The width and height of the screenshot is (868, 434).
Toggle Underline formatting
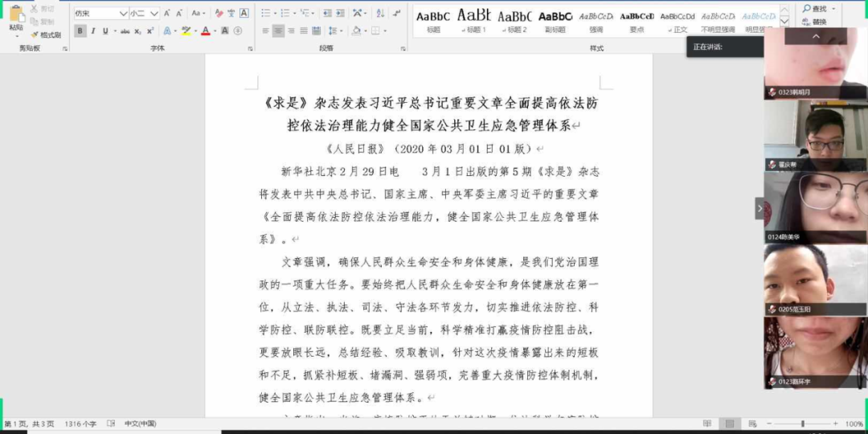point(105,31)
